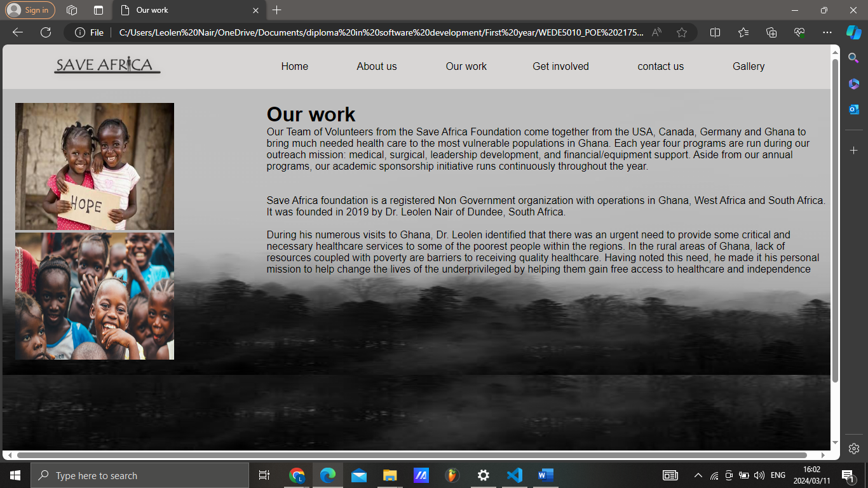
Task: Refresh the current page
Action: point(46,32)
